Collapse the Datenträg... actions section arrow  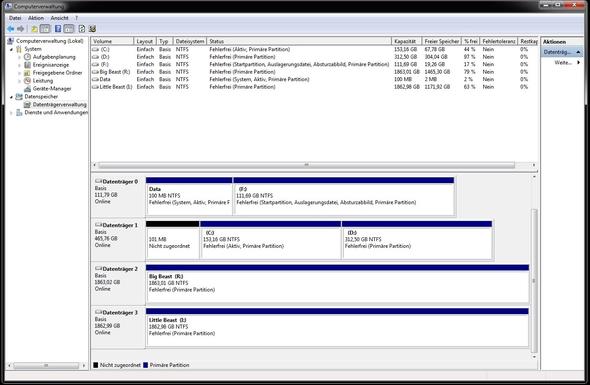pyautogui.click(x=578, y=52)
